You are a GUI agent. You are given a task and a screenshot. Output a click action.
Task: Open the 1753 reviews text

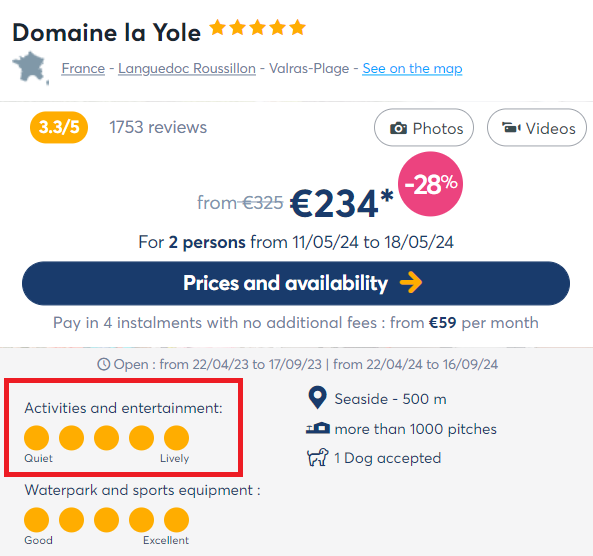point(158,127)
